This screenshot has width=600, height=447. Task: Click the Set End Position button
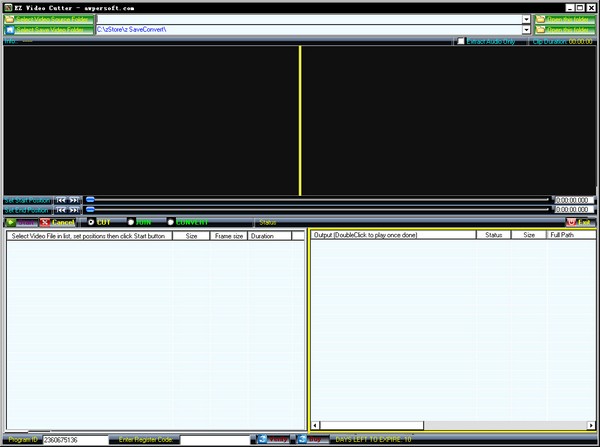click(27, 210)
